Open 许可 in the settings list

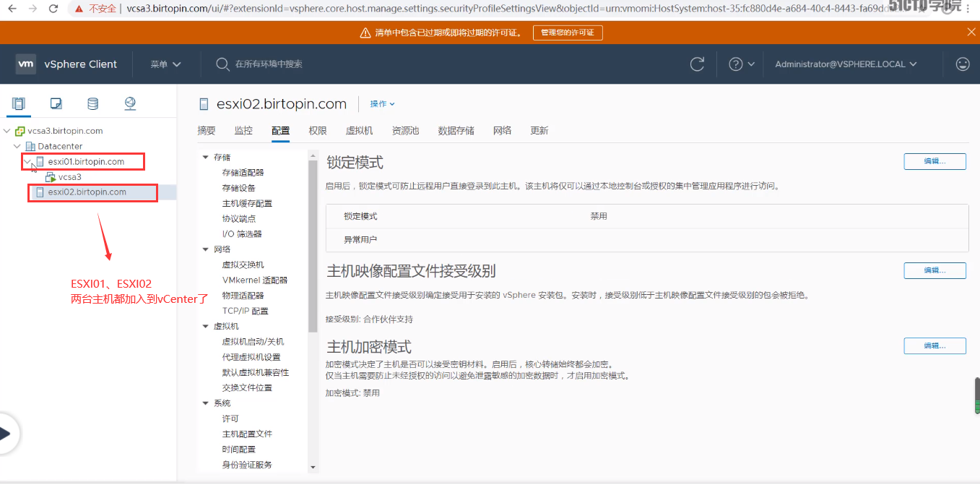[x=230, y=419]
